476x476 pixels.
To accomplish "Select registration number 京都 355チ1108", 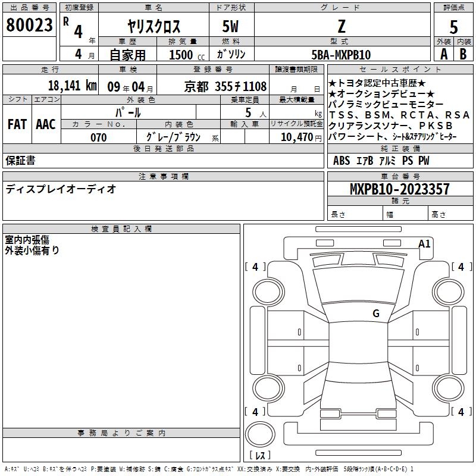I will tap(226, 87).
